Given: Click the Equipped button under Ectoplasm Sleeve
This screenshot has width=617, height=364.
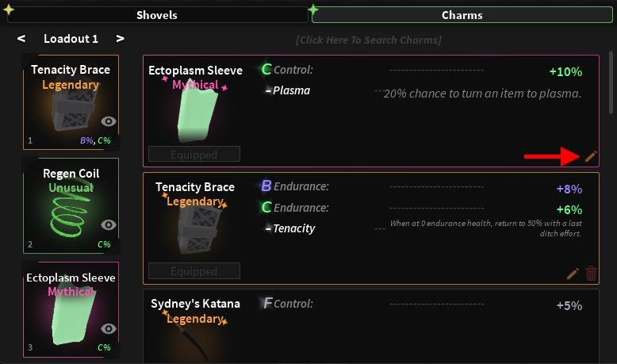Looking at the screenshot, I should 194,155.
